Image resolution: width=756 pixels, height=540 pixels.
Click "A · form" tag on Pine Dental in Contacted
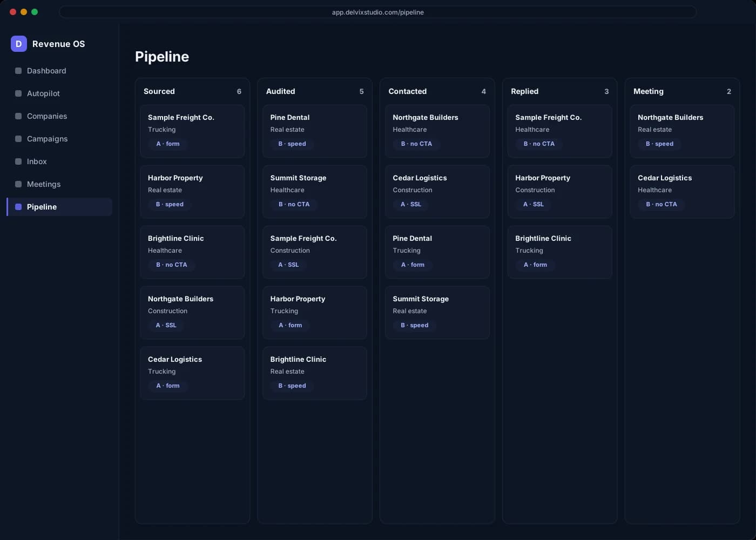point(413,265)
